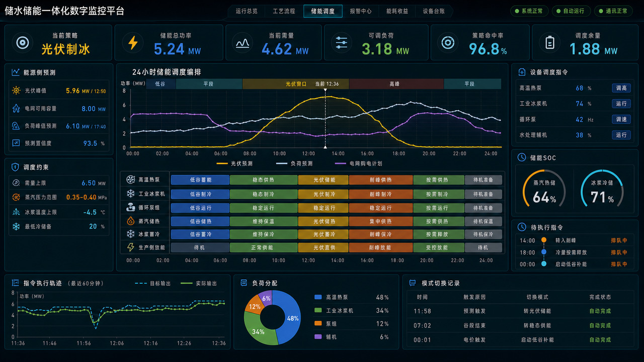Screen dimensions: 644x362
Task: Click the 调速 button for 循环泵
Action: point(621,119)
